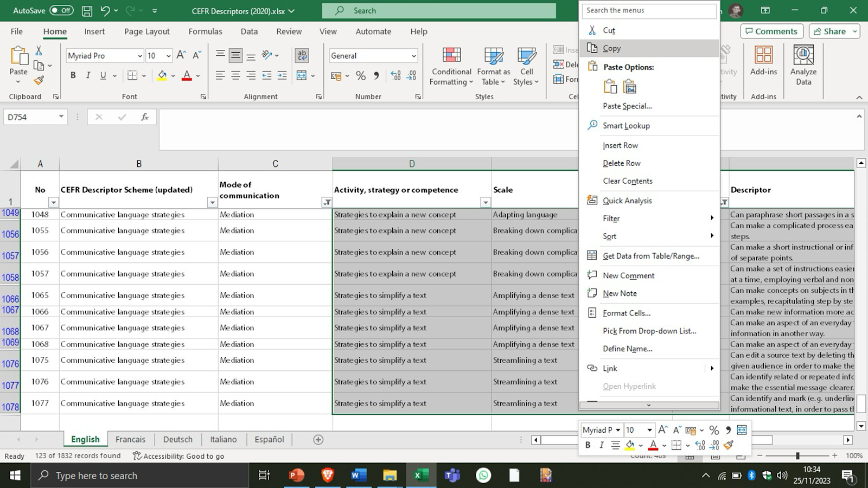This screenshot has height=488, width=868.
Task: Click the Increase Font Size icon
Action: [x=181, y=55]
